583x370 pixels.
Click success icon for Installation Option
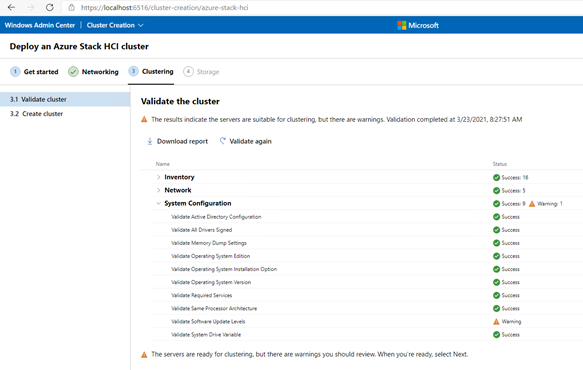496,269
